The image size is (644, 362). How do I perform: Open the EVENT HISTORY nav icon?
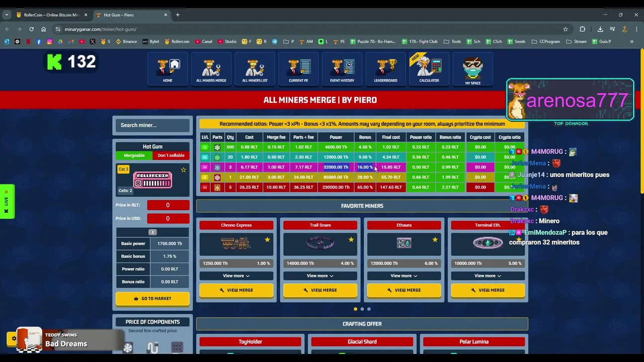342,69
